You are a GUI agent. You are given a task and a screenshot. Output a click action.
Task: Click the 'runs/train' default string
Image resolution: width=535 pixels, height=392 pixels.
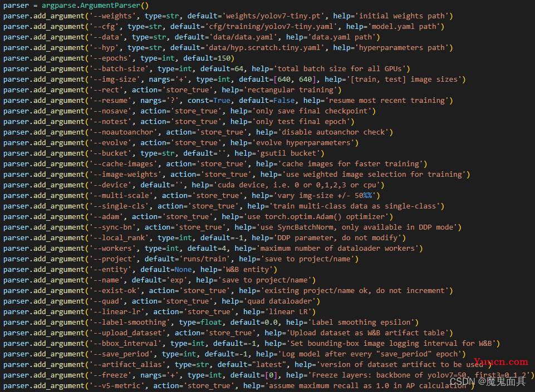[205, 259]
